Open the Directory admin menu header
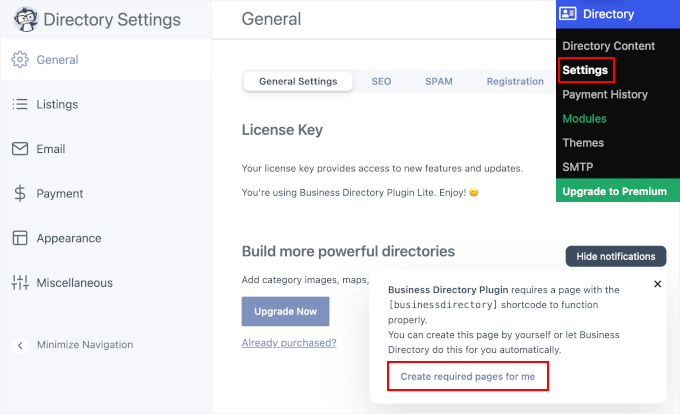Image resolution: width=680 pixels, height=414 pixels. [x=618, y=14]
